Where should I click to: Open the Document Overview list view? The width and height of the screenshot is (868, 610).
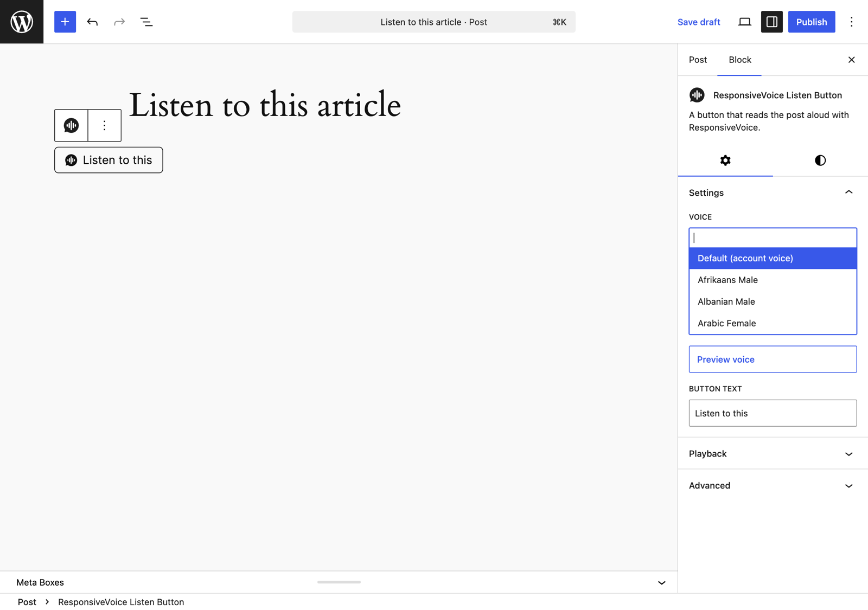[146, 22]
